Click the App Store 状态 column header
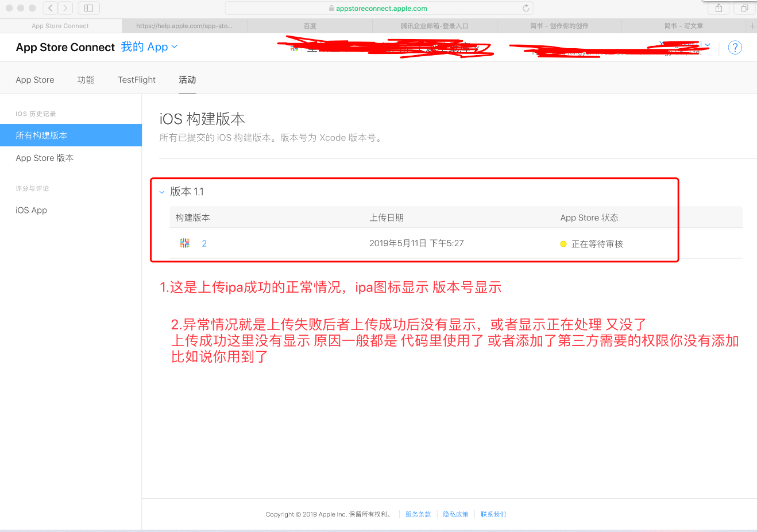This screenshot has width=757, height=532. (589, 218)
